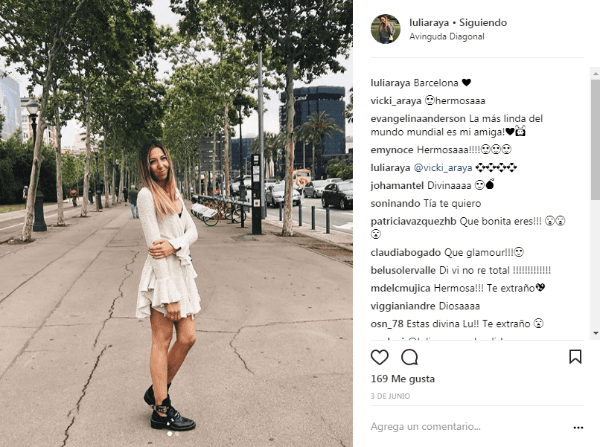Like the post with the heart icon
This screenshot has width=600, height=447.
click(x=380, y=357)
